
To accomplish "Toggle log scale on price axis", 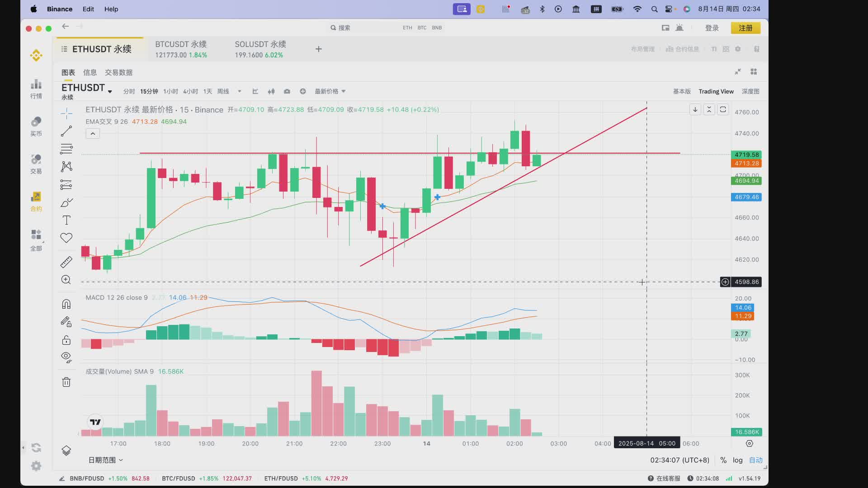I will [x=738, y=460].
